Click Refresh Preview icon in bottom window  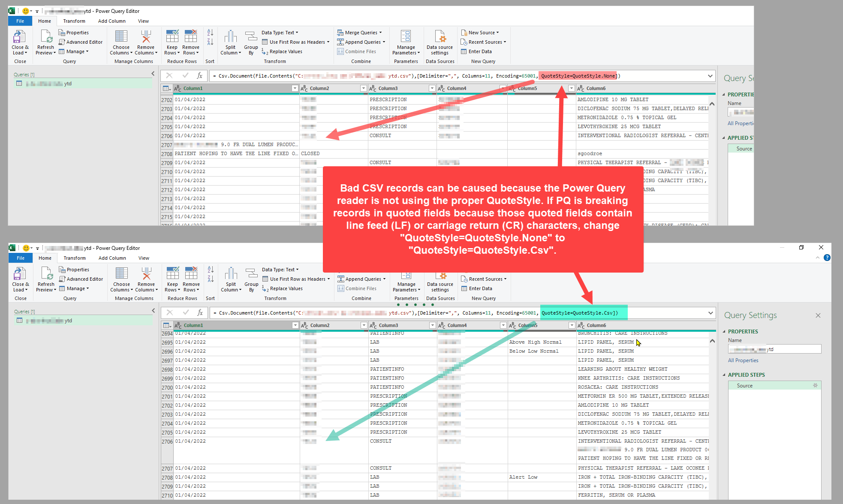[47, 274]
